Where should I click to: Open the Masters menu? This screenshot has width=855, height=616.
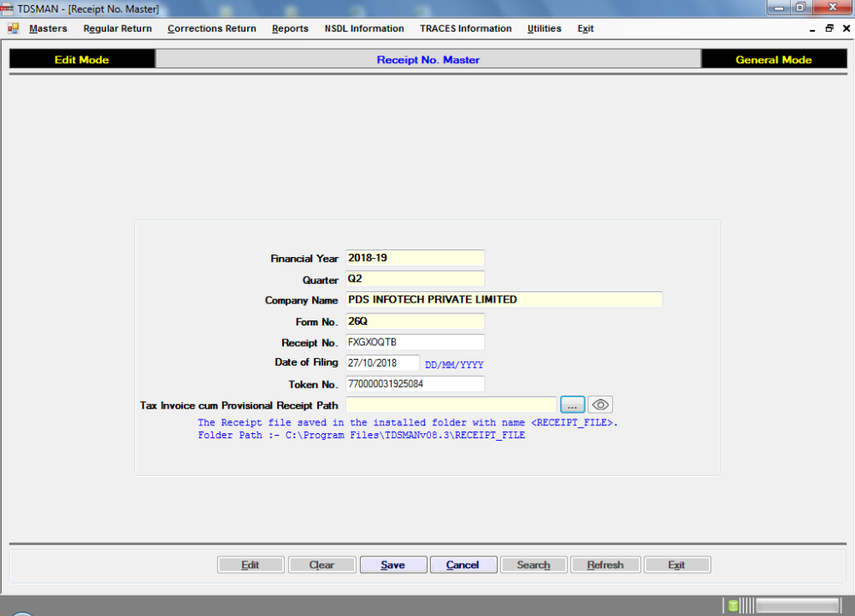pyautogui.click(x=48, y=28)
